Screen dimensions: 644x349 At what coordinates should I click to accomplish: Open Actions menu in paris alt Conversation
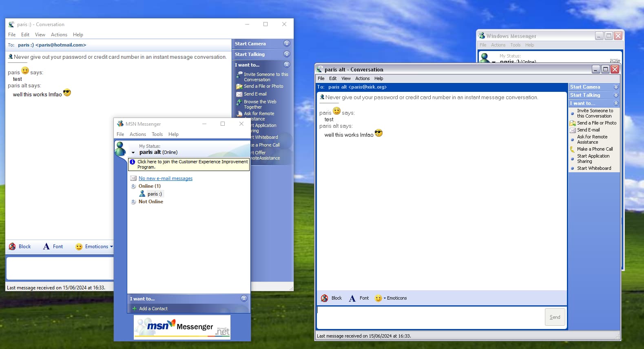point(362,78)
